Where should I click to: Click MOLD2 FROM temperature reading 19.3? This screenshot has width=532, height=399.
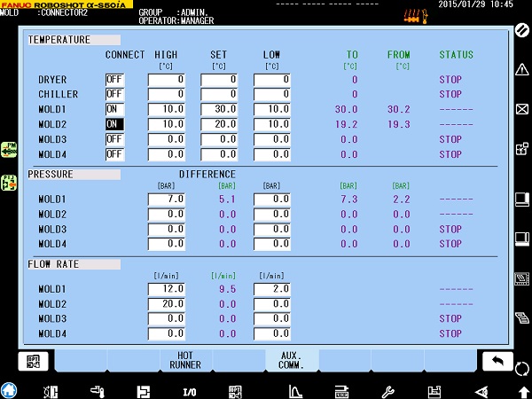[x=399, y=124]
